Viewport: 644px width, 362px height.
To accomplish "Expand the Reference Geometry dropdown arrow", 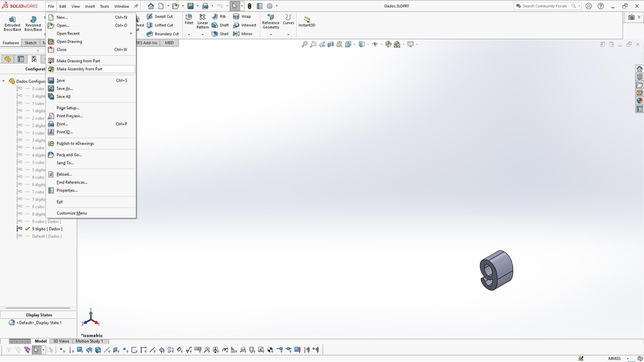I will click(271, 35).
